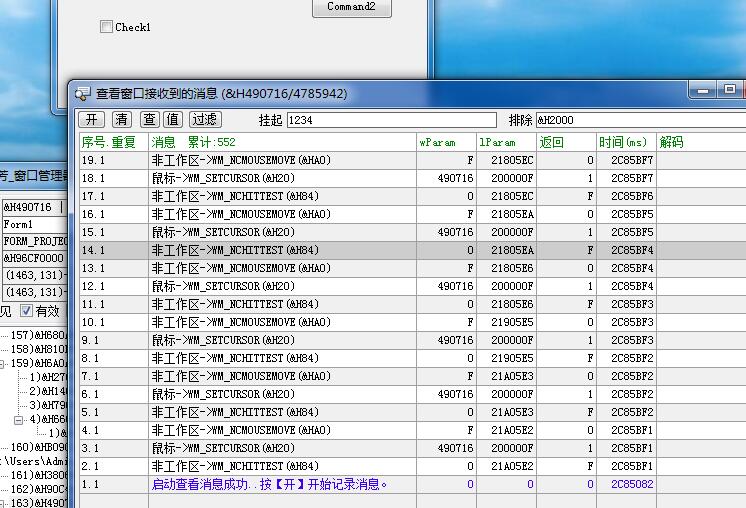Image resolution: width=746 pixels, height=508 pixels.
Task: Click the 查 search button
Action: pos(149,119)
